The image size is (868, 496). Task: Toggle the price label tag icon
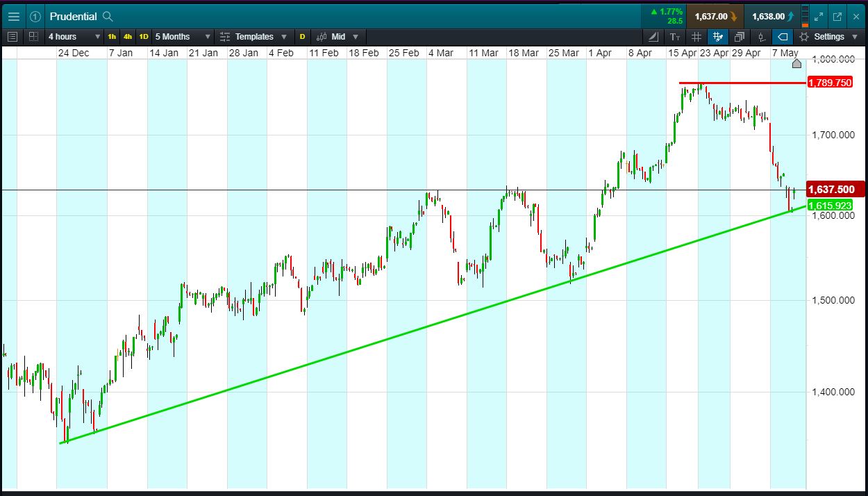click(783, 37)
